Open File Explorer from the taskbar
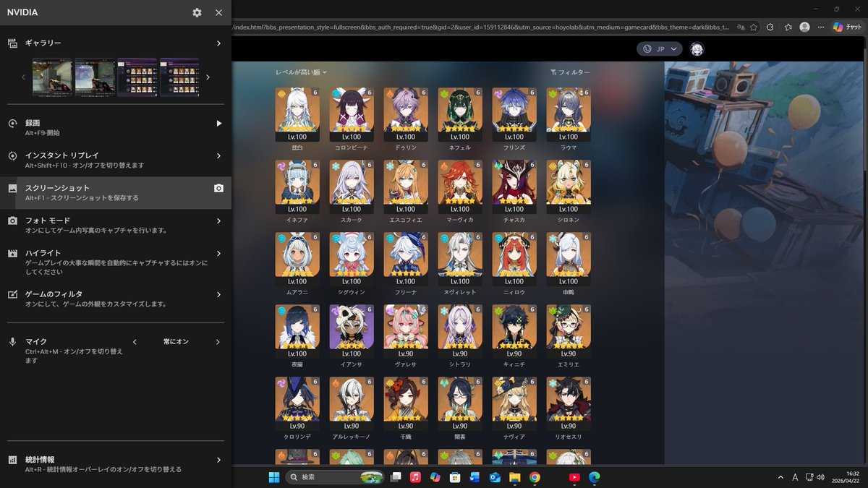 click(514, 477)
